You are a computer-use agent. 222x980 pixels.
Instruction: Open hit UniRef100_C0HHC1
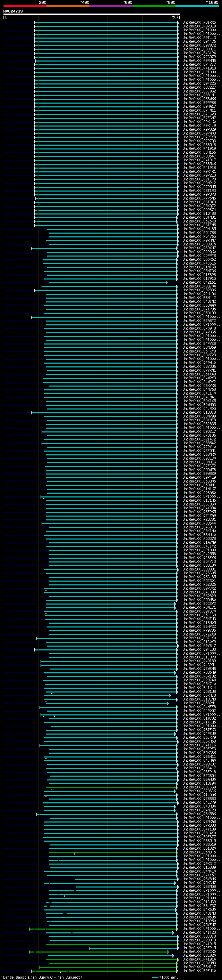(199, 49)
